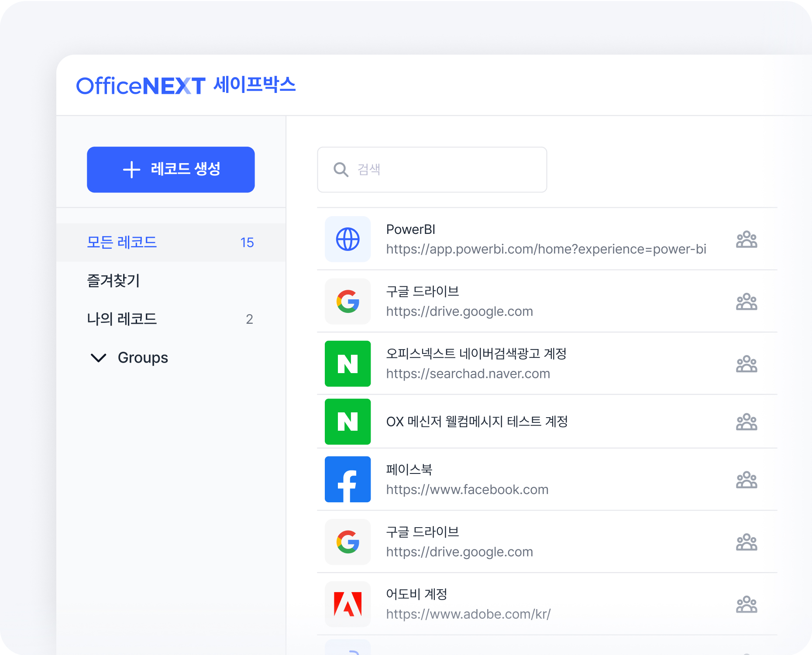The image size is (812, 655).
Task: Open the 페이스북 record title
Action: [409, 470]
